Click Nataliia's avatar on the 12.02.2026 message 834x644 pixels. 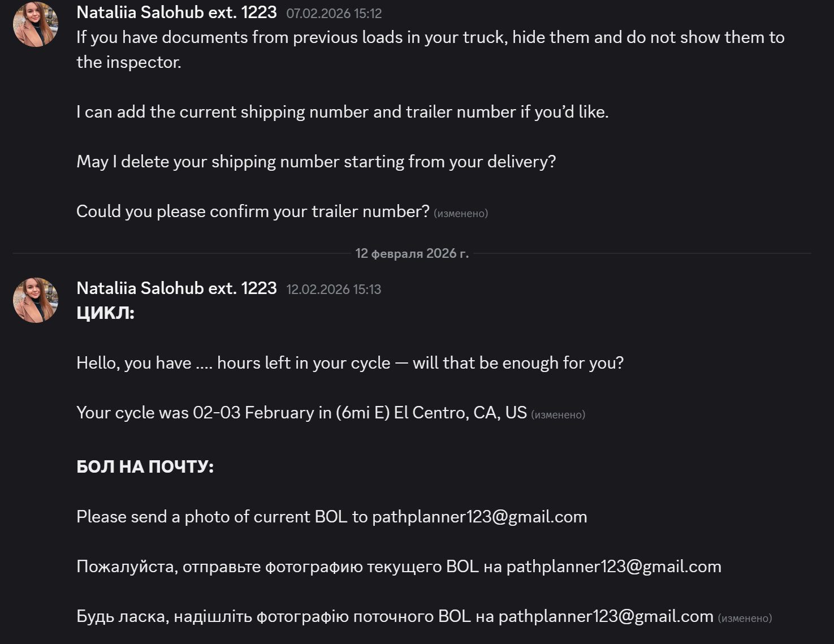[x=36, y=300]
